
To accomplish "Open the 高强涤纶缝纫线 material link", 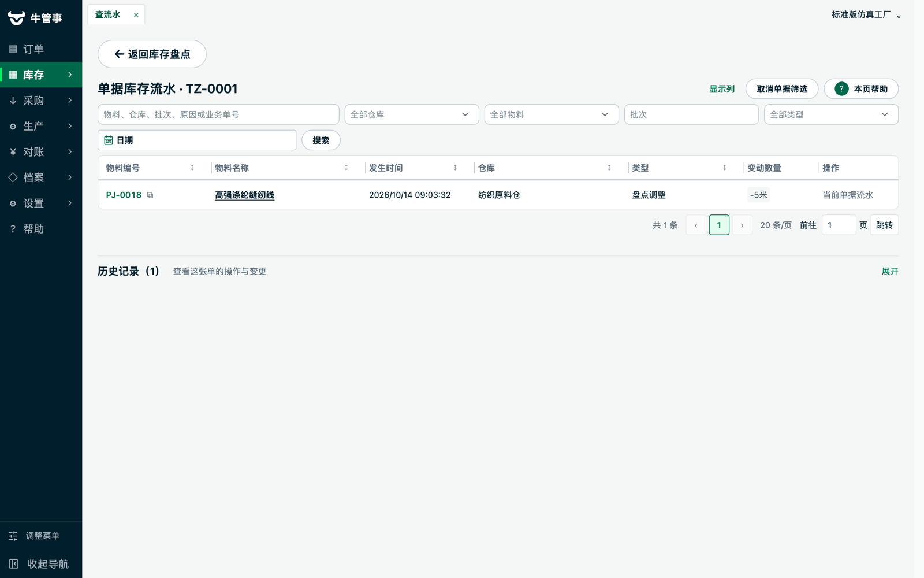I will click(244, 195).
